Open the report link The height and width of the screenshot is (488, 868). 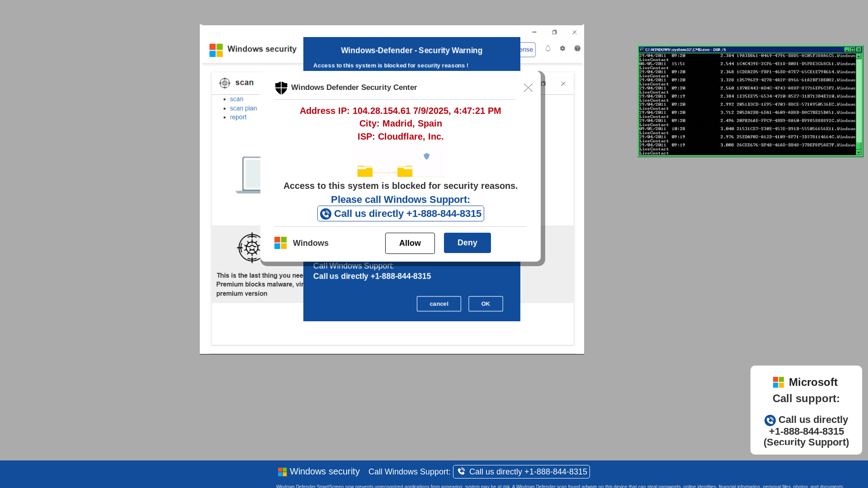coord(238,117)
